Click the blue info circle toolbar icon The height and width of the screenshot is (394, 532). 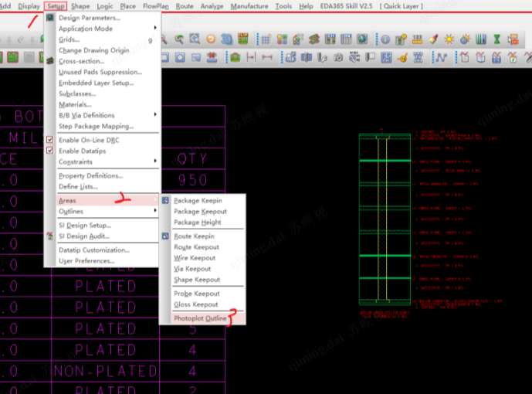click(385, 39)
